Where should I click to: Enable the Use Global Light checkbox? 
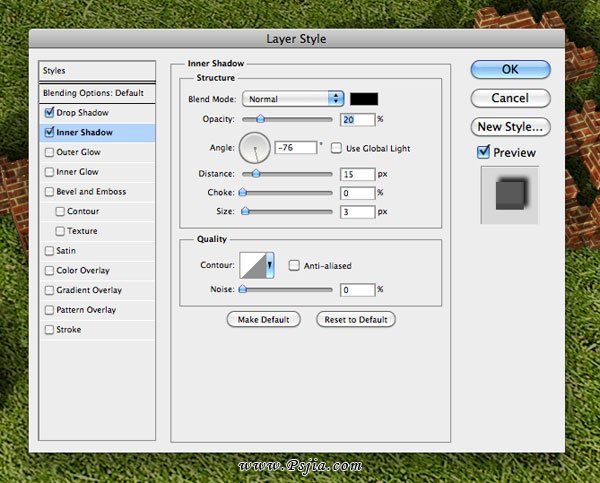[337, 148]
